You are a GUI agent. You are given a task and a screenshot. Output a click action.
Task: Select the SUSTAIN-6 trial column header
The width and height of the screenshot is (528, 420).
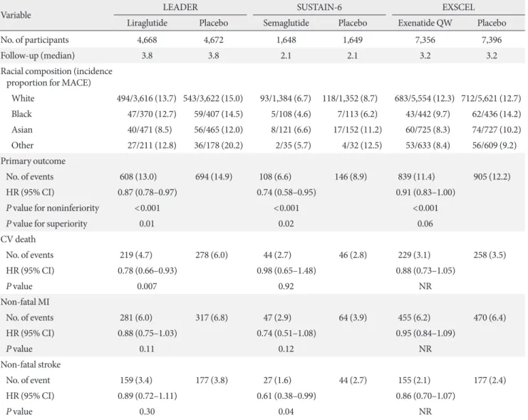(x=319, y=7)
